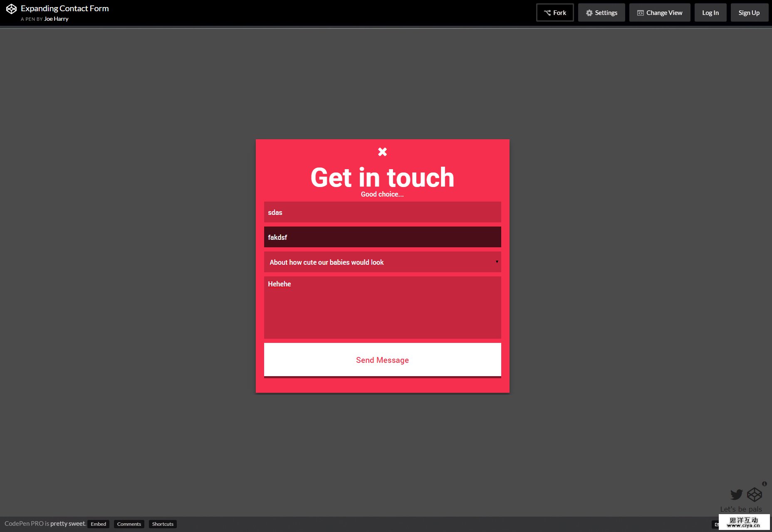Click the 'pretty sweet' link in the footer
The width and height of the screenshot is (772, 532).
67,523
